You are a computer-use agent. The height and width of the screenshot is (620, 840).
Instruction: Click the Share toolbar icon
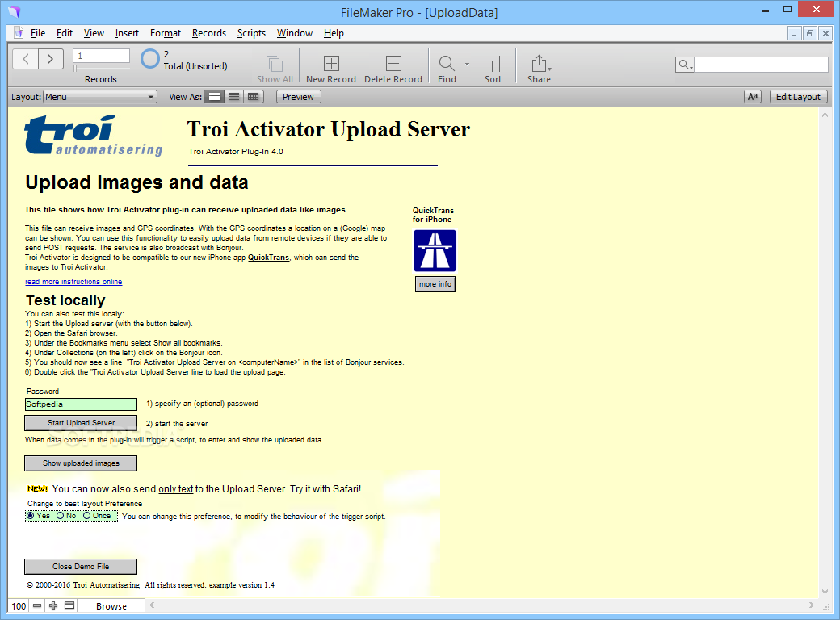(539, 63)
